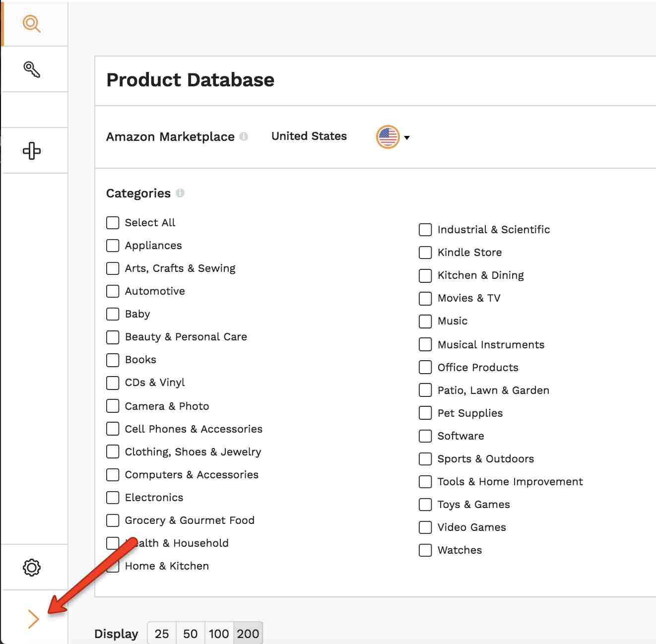656x644 pixels.
Task: Tick Tools & Home Improvement
Action: [425, 482]
